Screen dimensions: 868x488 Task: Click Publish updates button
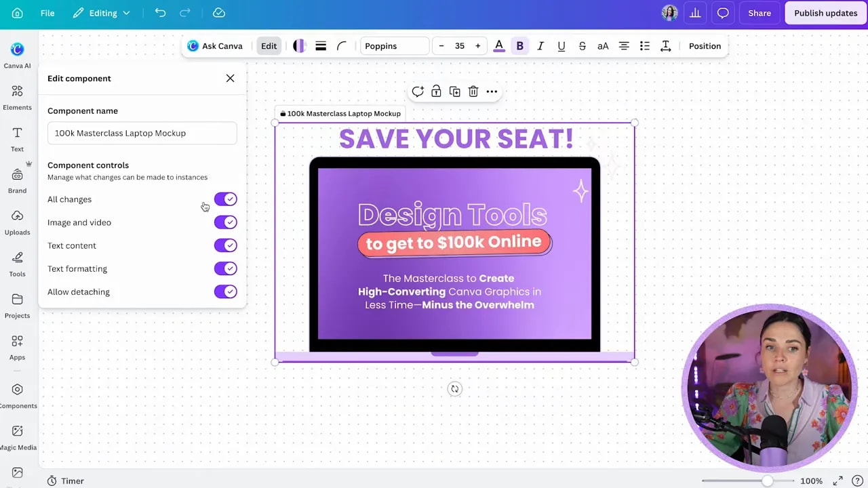click(825, 13)
